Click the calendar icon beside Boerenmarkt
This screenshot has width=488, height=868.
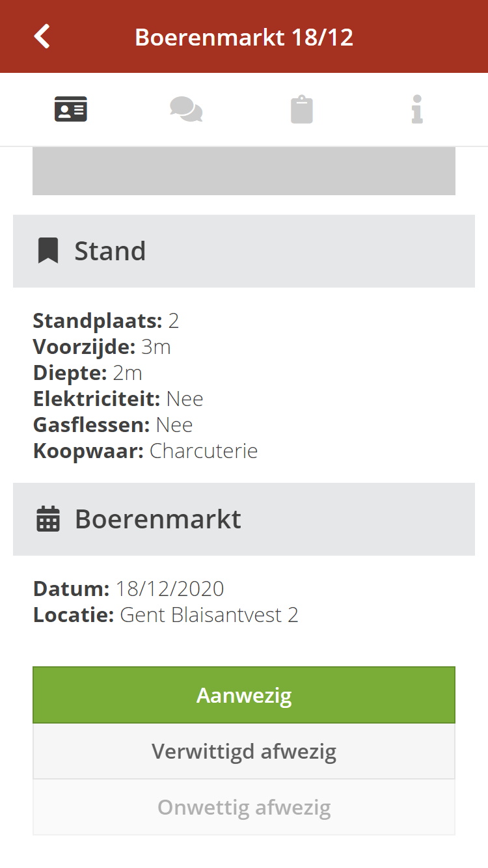coord(48,519)
